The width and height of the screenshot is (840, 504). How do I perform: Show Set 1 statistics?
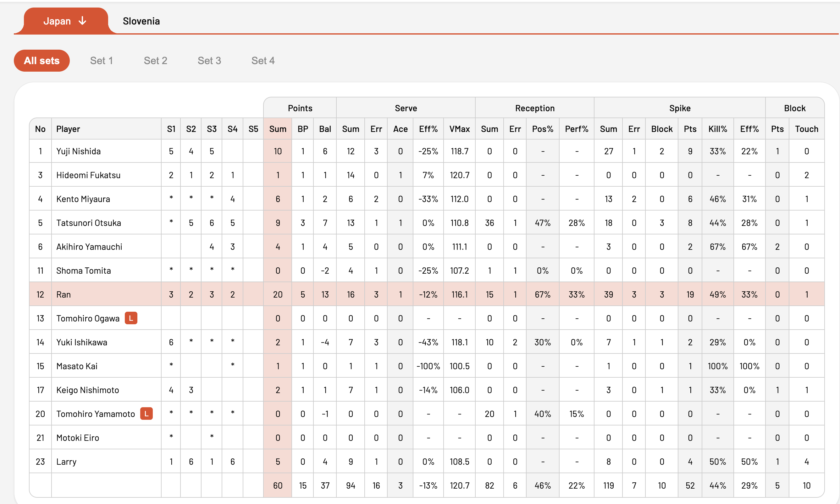(101, 61)
